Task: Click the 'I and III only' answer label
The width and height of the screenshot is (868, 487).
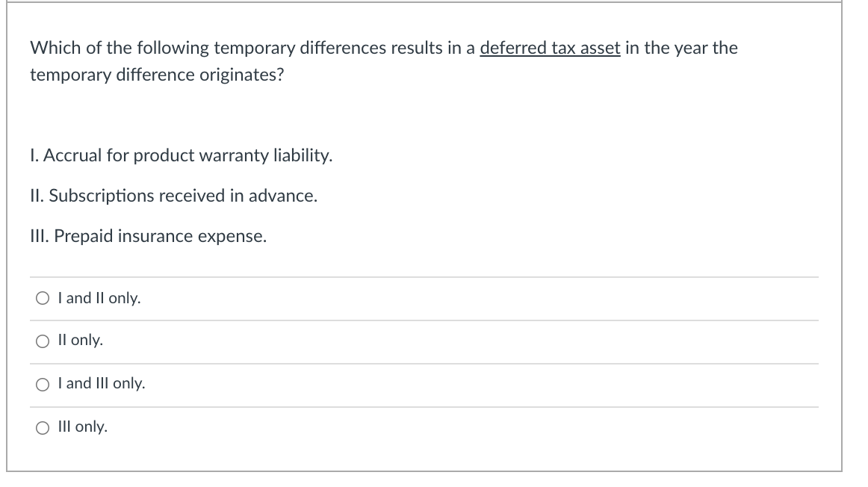Action: (x=101, y=383)
